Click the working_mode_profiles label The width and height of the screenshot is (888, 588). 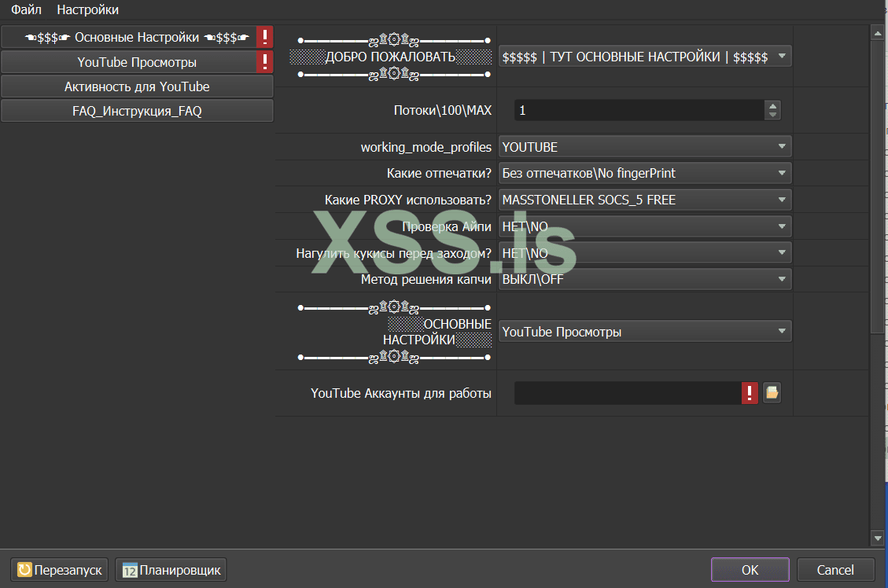point(426,147)
